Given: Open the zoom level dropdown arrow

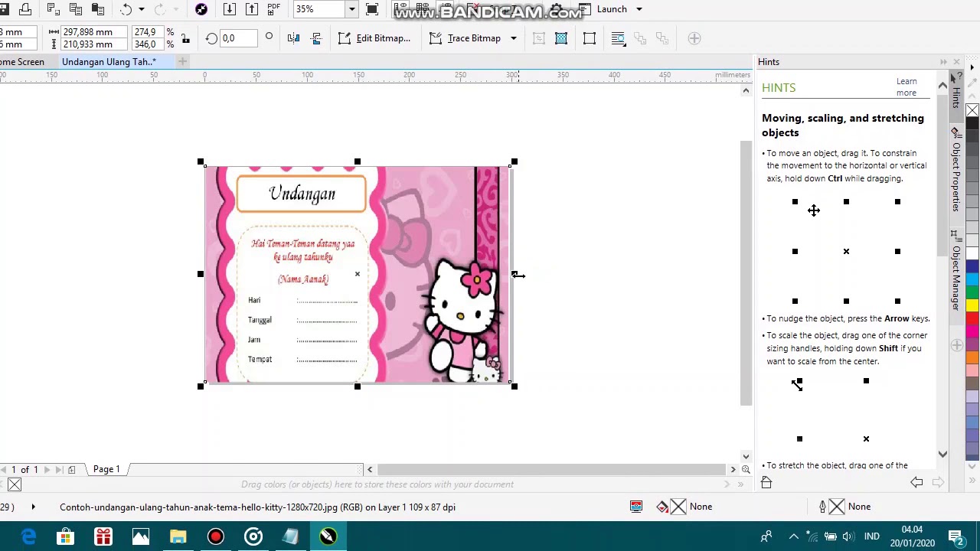Looking at the screenshot, I should coord(351,9).
